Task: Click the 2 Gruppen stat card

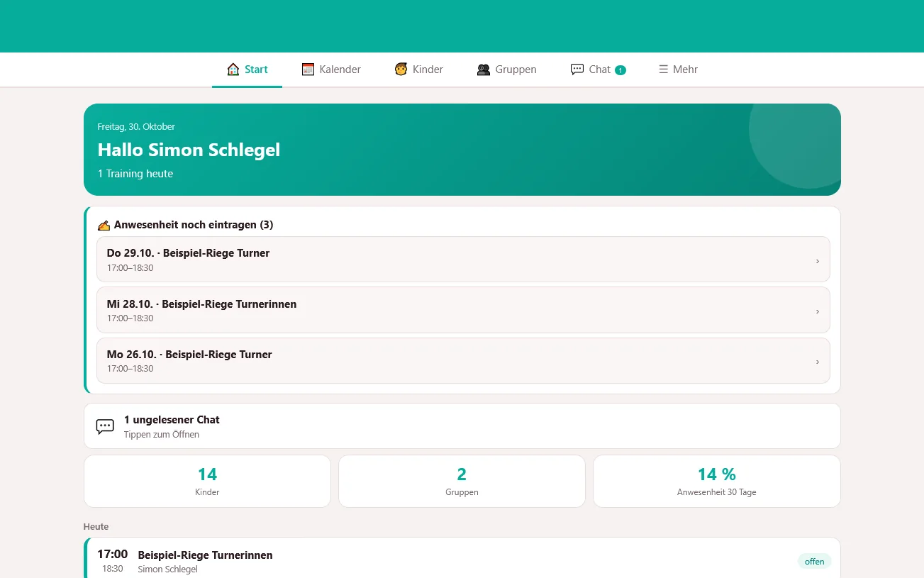Action: tap(462, 482)
